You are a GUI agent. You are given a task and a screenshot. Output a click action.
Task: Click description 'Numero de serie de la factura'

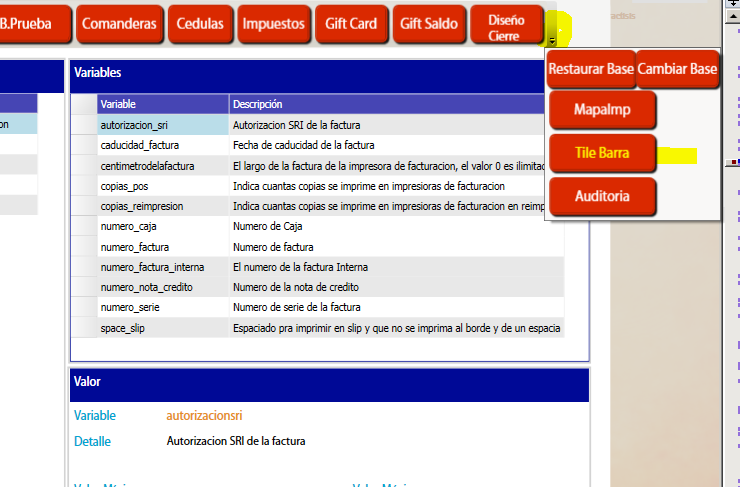297,308
